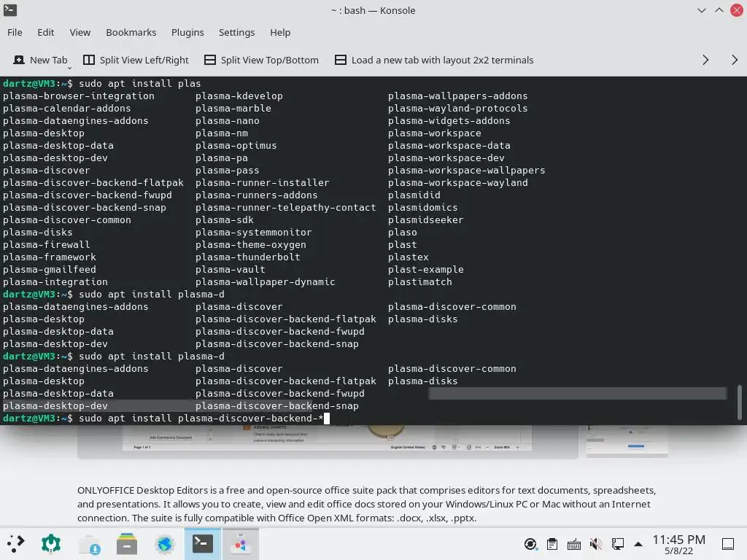Click the 2x2 terminals layout icon

pyautogui.click(x=341, y=60)
